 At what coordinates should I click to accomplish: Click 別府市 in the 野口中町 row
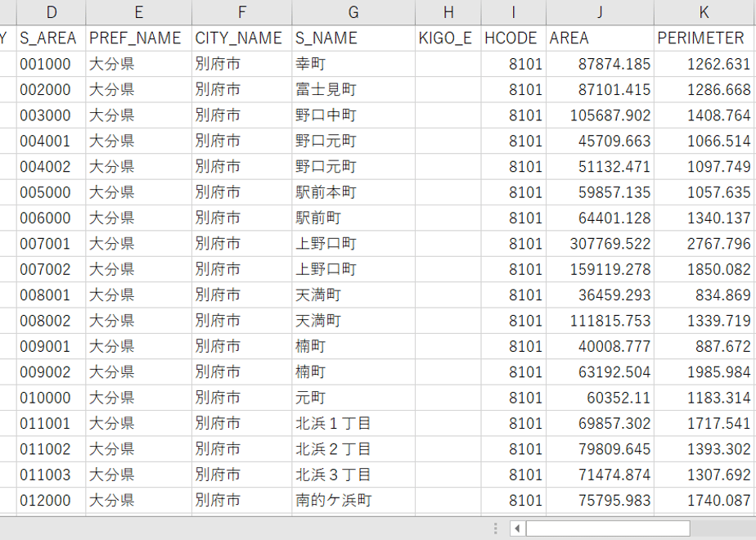(x=242, y=115)
